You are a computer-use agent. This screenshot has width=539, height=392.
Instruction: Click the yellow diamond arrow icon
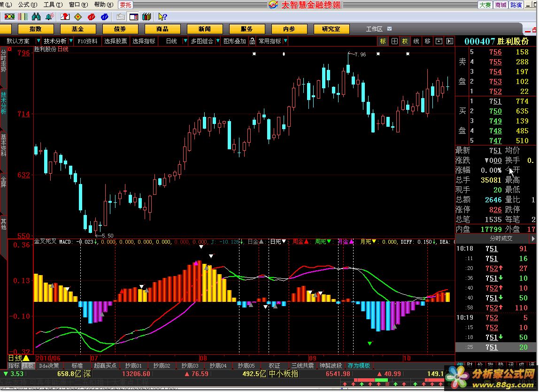click(x=78, y=16)
